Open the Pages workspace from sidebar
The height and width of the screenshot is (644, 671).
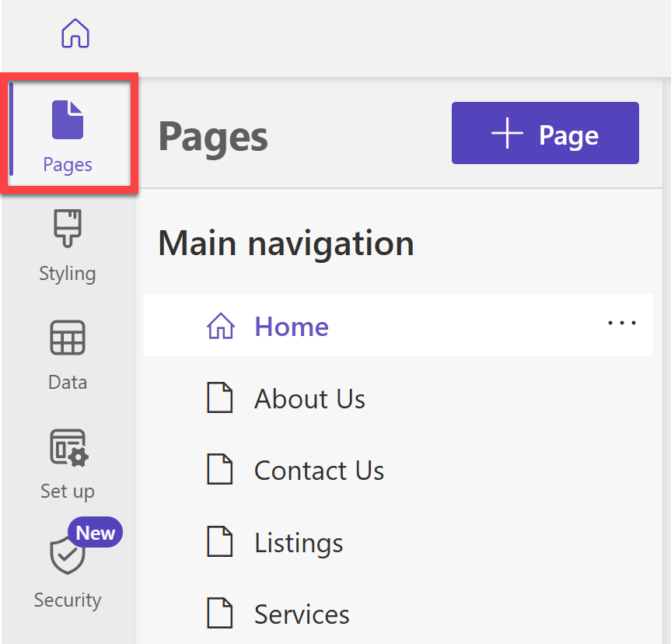(x=67, y=132)
